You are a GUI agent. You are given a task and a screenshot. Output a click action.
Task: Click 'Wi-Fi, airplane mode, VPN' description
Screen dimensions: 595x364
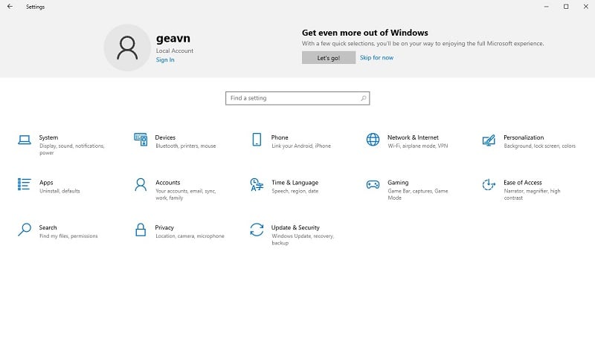point(418,146)
